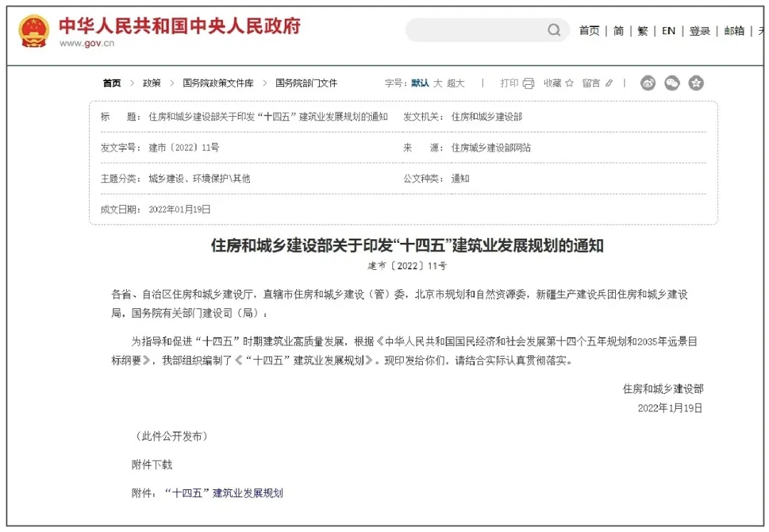Click the search magnifier icon
769x532 pixels.
(x=554, y=31)
